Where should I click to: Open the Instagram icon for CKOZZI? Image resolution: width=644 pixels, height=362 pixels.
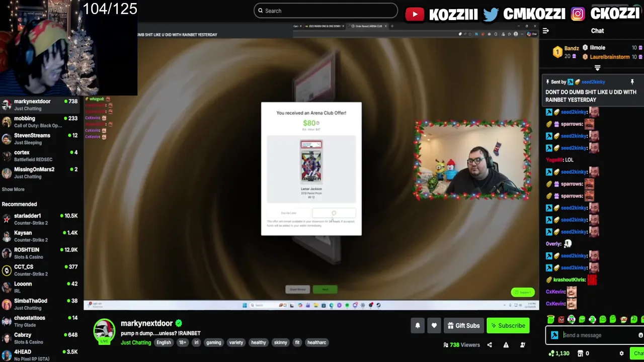click(x=578, y=14)
